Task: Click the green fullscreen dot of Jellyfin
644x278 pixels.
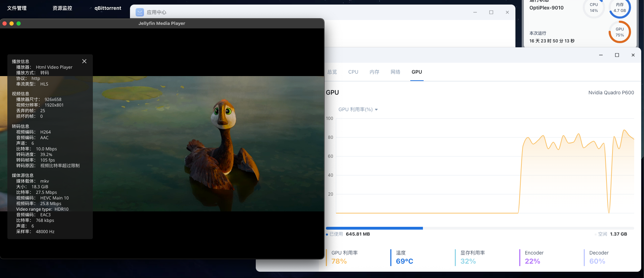Action: click(x=19, y=23)
